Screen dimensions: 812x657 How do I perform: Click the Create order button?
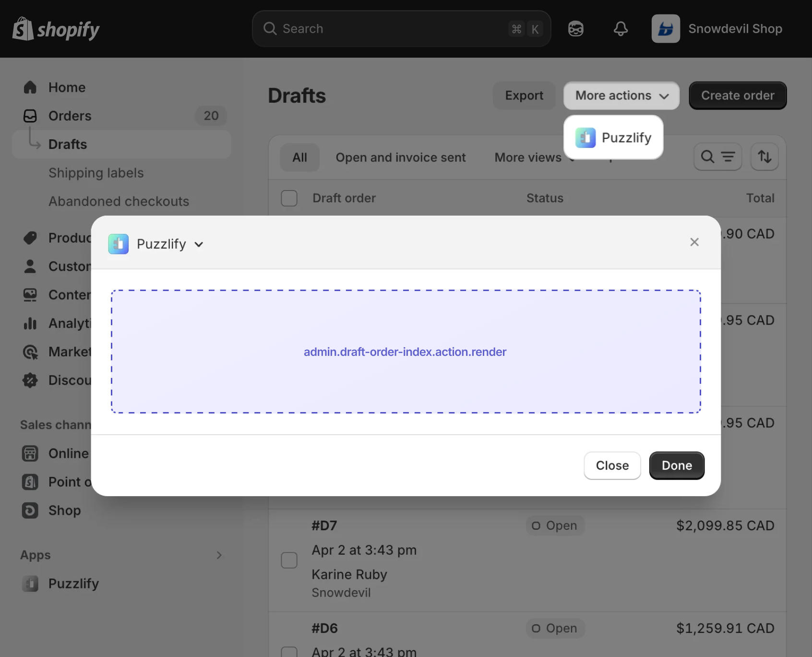pyautogui.click(x=738, y=96)
